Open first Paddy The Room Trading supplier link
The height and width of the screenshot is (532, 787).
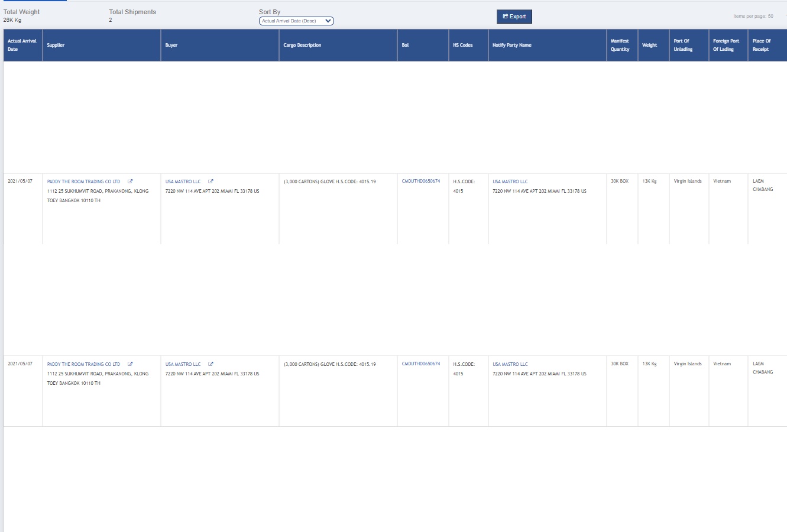click(83, 182)
